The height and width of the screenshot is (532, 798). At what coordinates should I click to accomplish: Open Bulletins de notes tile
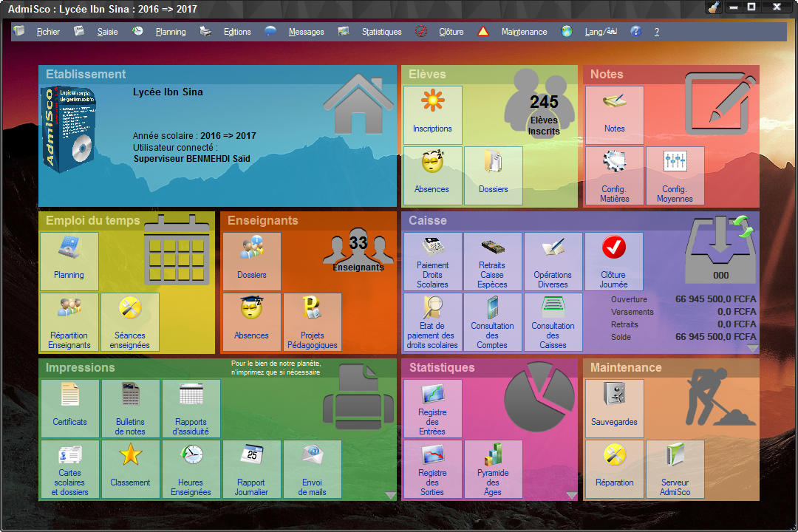tap(130, 409)
